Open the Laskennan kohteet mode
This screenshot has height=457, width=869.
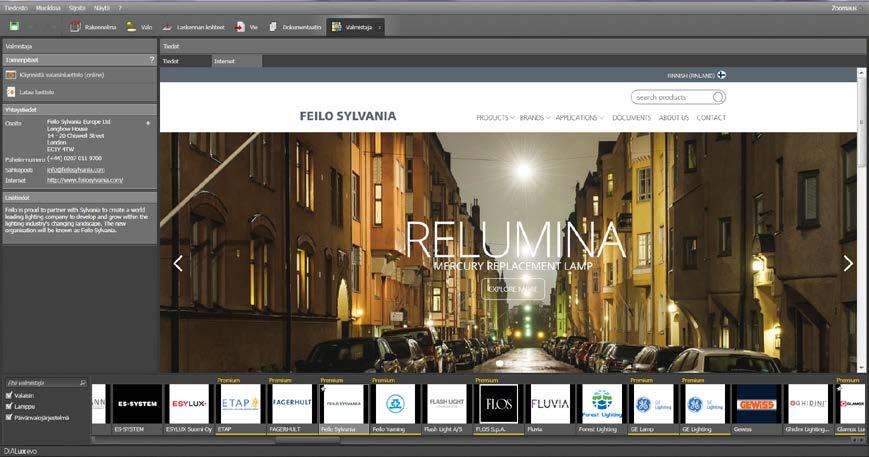point(193,27)
